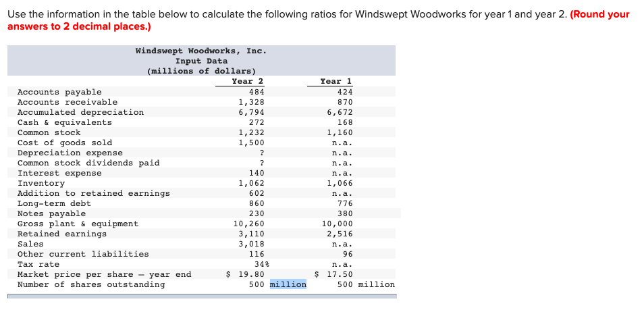
Task: Click the "Inventory" row label
Action: click(x=41, y=183)
